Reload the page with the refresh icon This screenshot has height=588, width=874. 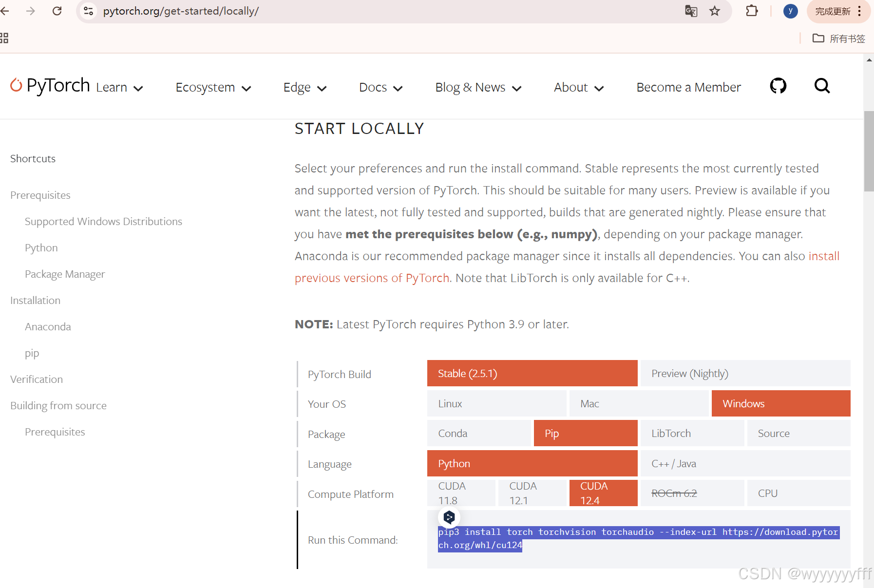click(x=57, y=11)
